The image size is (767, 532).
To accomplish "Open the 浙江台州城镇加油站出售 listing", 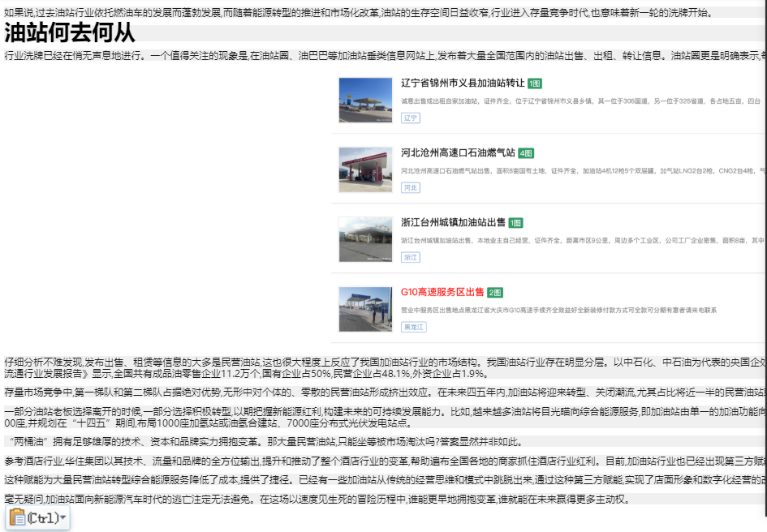I will [x=451, y=219].
